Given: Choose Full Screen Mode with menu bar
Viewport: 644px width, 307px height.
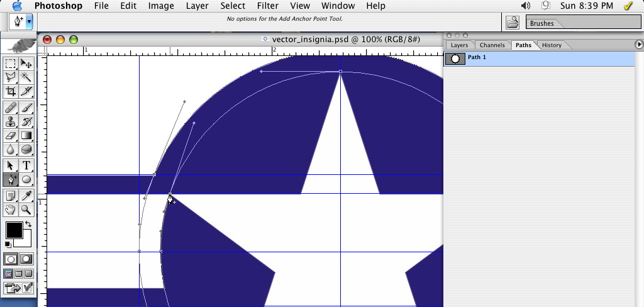Looking at the screenshot, I should pyautogui.click(x=18, y=274).
